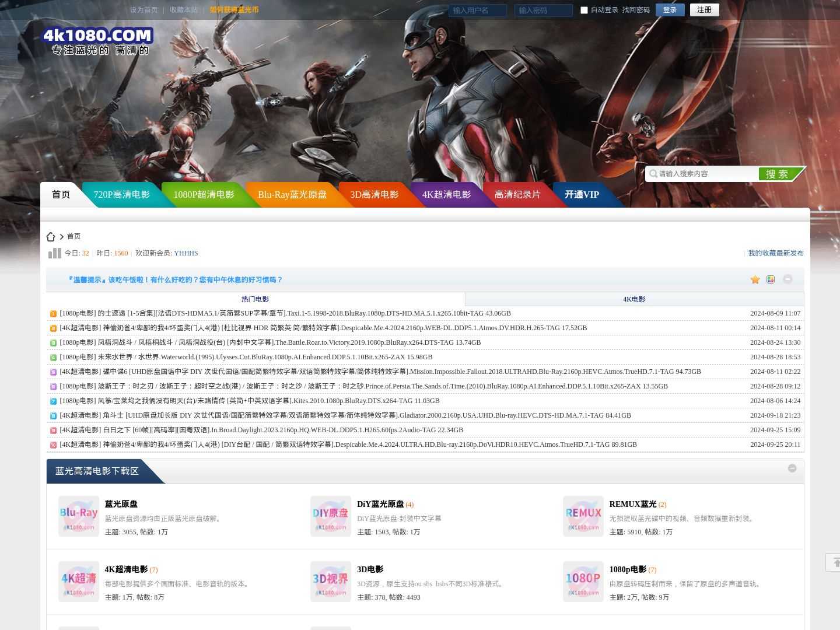
Task: Click rank 10 icon beside the last list entry
Action: (x=53, y=445)
